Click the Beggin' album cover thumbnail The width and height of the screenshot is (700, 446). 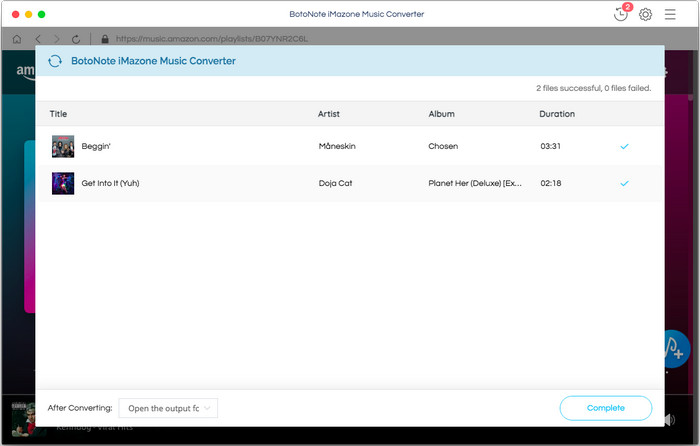[x=63, y=146]
